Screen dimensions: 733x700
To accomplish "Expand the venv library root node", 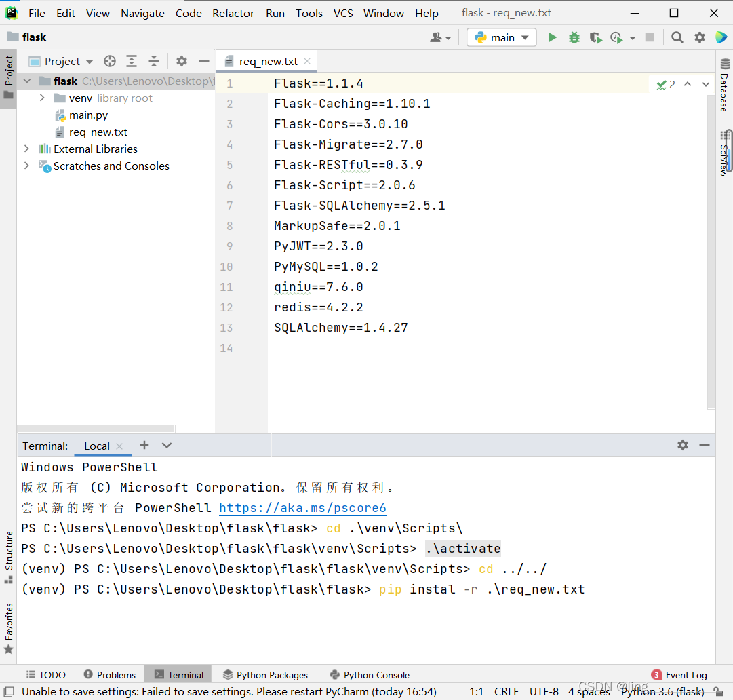I will (x=42, y=98).
